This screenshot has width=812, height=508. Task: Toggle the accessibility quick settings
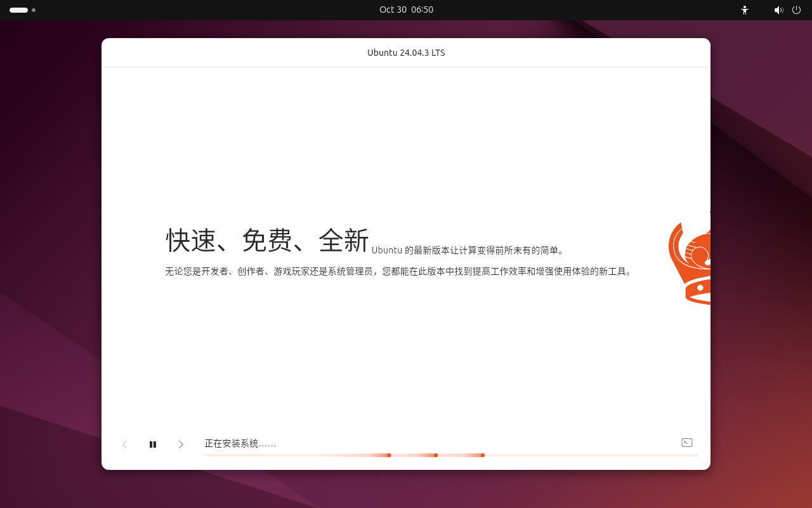[x=744, y=10]
